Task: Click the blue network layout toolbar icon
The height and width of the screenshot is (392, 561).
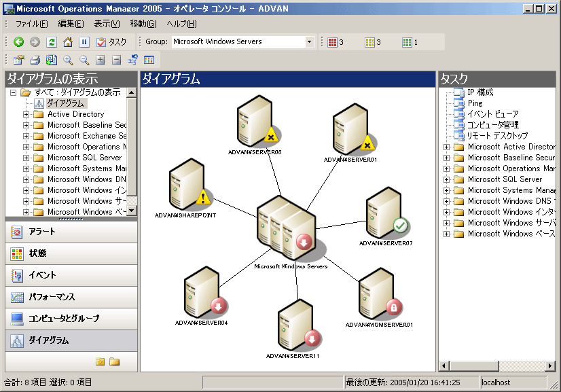Action: click(x=132, y=60)
